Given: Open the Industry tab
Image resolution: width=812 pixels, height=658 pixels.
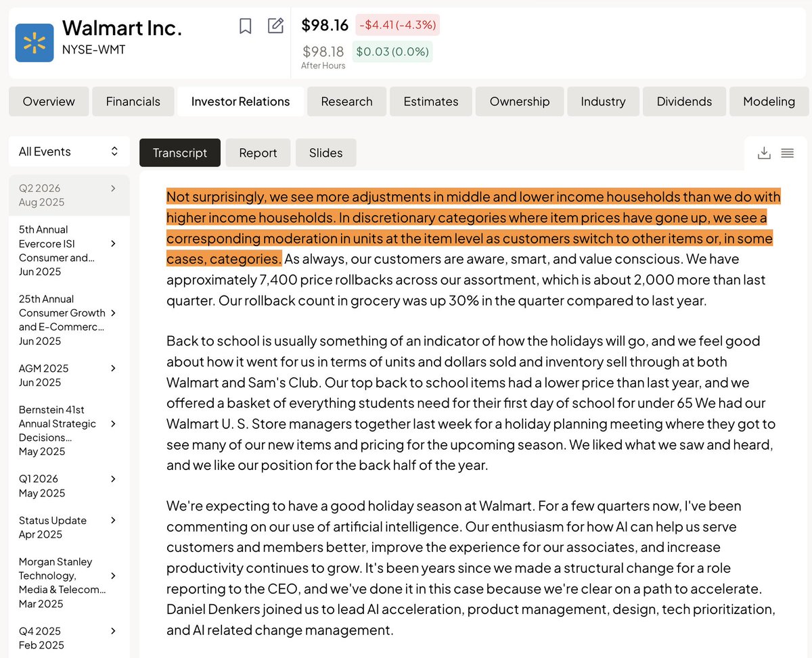Looking at the screenshot, I should (x=603, y=101).
